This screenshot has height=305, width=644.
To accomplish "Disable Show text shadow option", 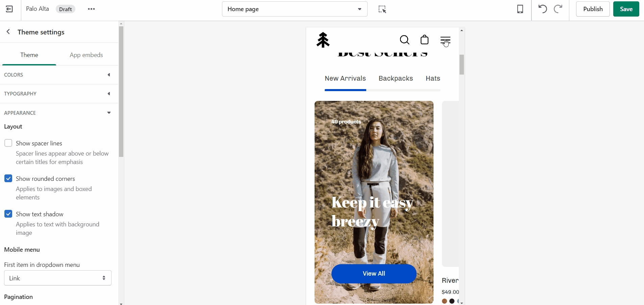I will coord(8,214).
